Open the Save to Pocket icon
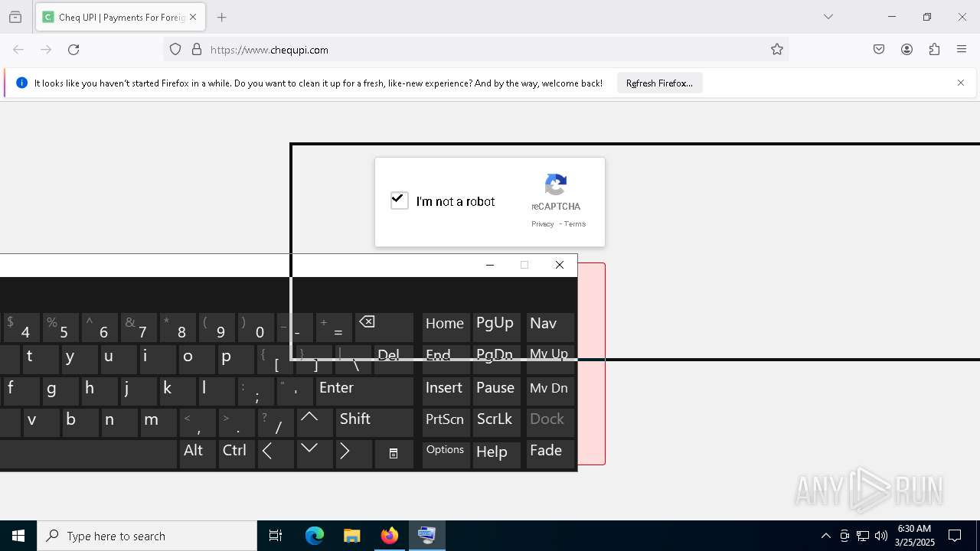 [879, 50]
